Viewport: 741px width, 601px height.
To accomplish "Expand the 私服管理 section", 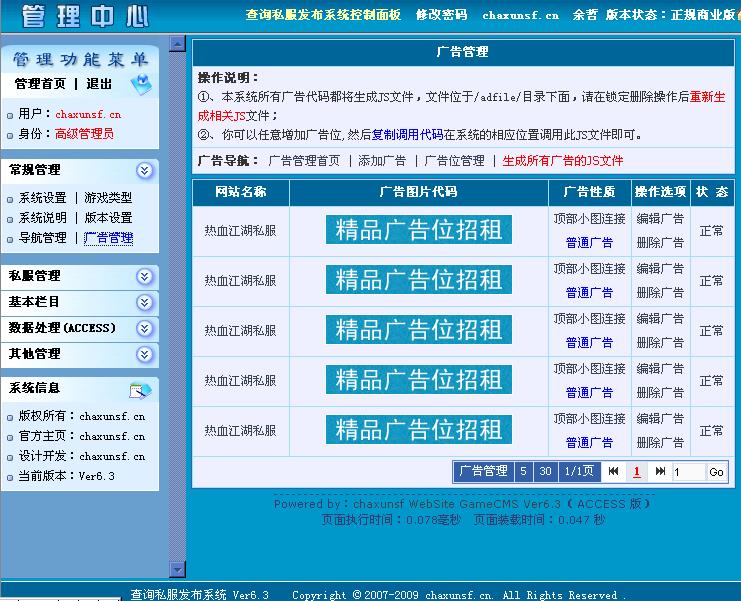I will [146, 277].
